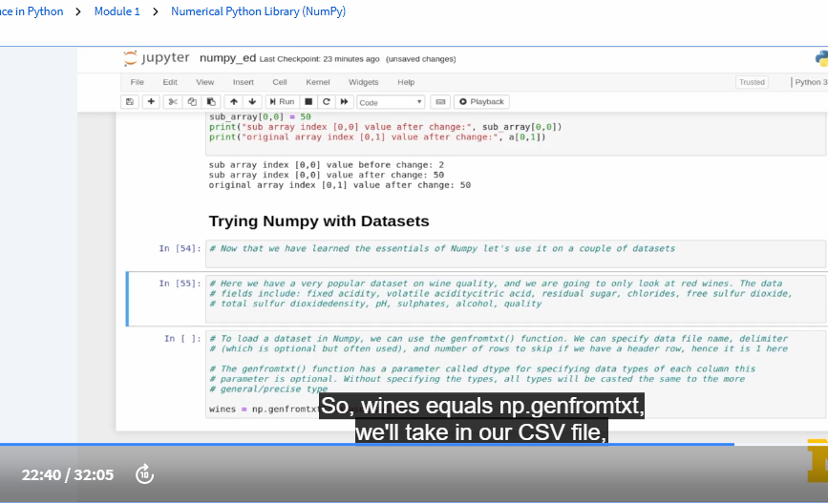This screenshot has width=828, height=504.
Task: Open the View menu
Action: (205, 82)
